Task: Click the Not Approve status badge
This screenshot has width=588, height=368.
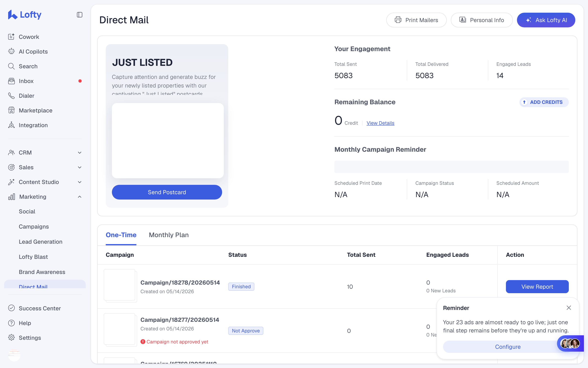Action: click(x=246, y=331)
